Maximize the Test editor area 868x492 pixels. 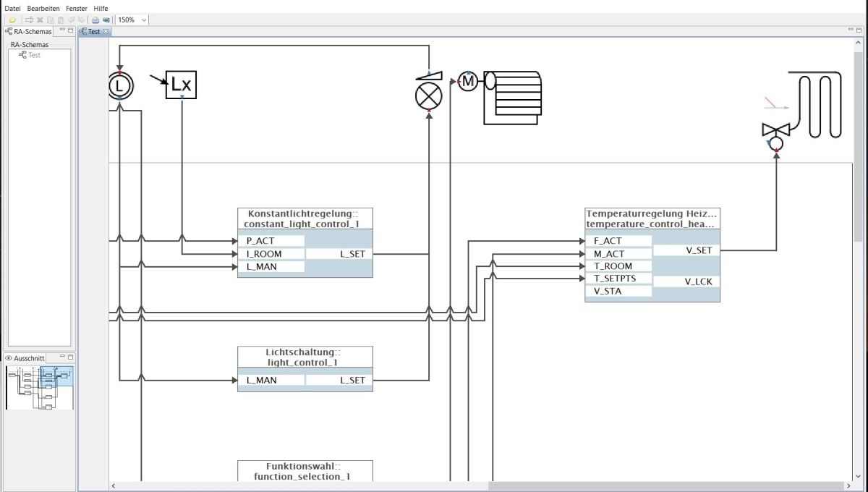[859, 30]
